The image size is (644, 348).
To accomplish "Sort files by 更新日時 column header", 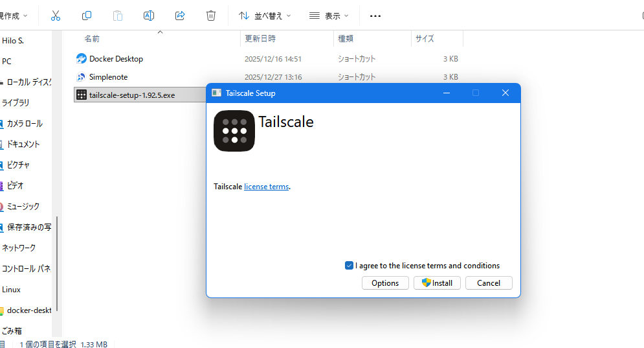I will 260,39.
